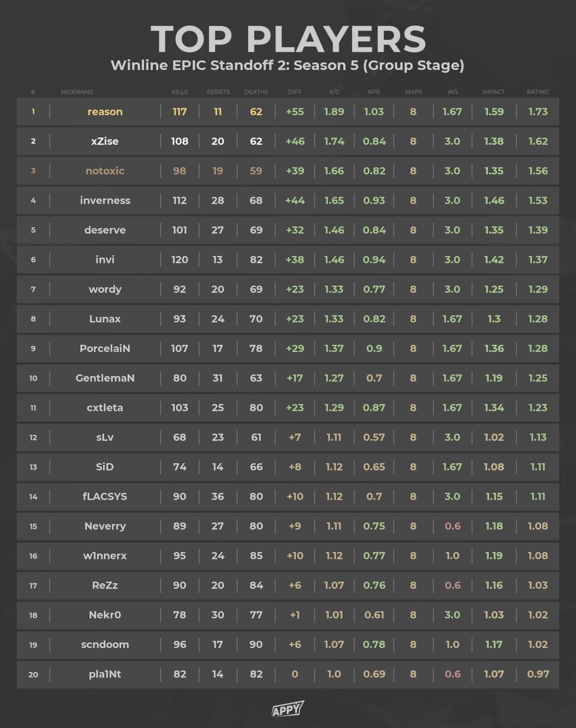Click xZise's diff value +46
The image size is (576, 728).
tap(295, 141)
